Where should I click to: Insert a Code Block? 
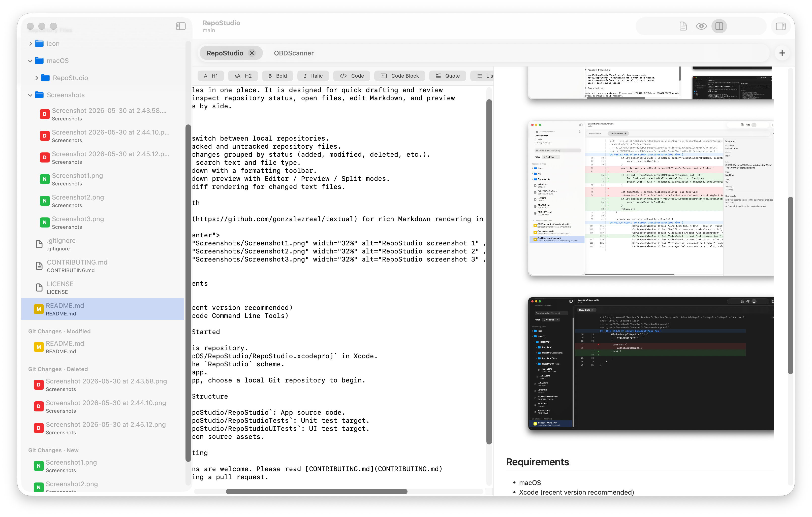[399, 76]
